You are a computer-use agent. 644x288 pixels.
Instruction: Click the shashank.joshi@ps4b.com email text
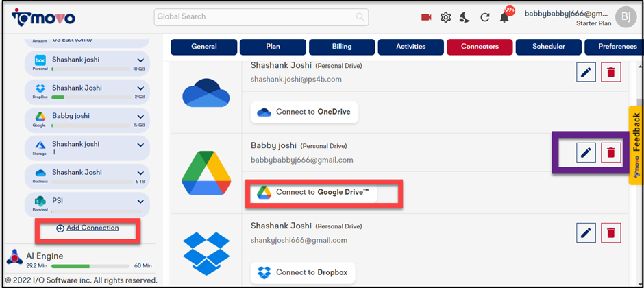click(x=296, y=80)
